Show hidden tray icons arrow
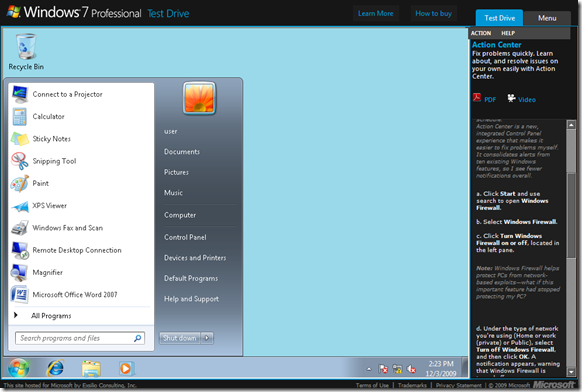Screen dimensions: 582x392 [369, 369]
